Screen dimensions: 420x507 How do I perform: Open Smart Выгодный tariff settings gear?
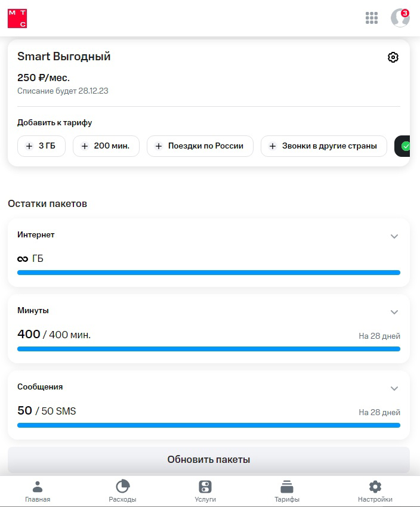(x=393, y=57)
